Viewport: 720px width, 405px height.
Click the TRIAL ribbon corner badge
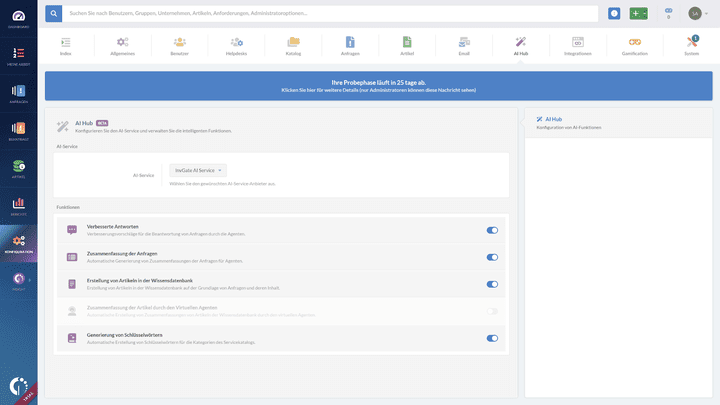coord(28,395)
